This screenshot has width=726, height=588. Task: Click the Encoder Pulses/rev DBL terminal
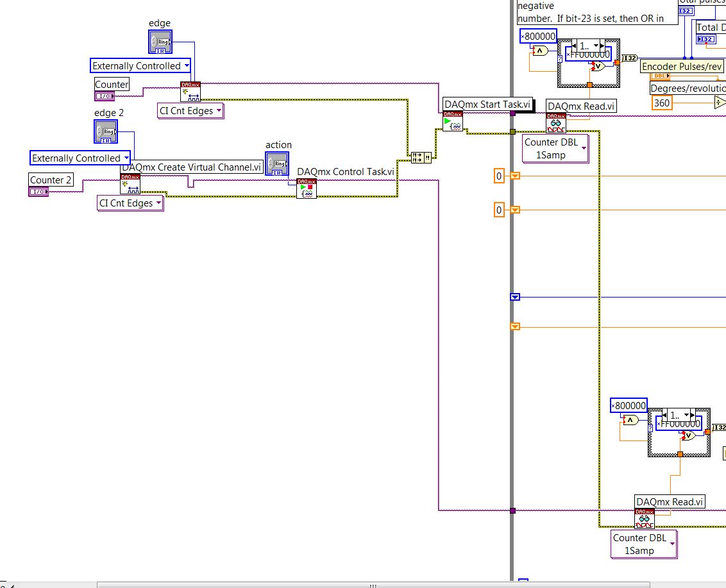[x=660, y=76]
